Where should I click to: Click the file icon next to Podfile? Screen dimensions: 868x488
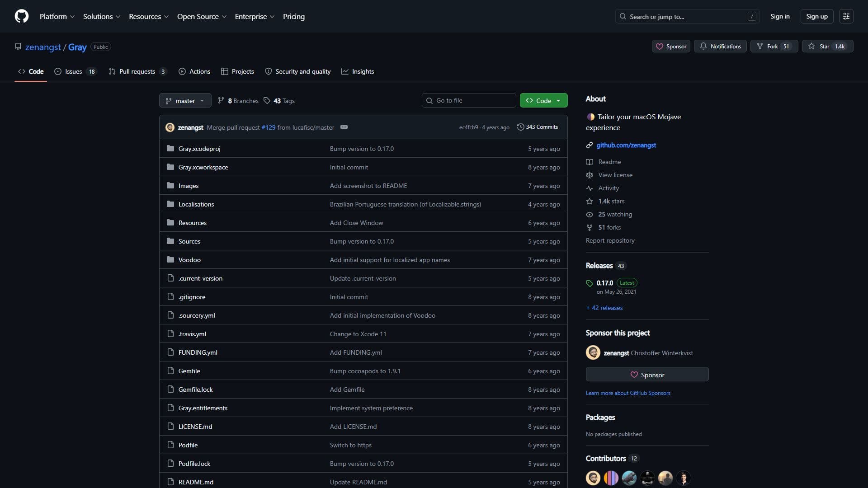170,445
